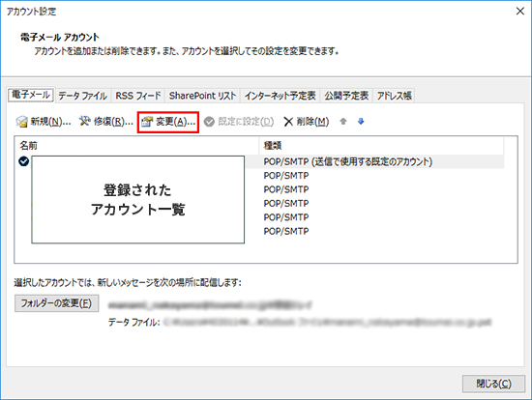Click the 修復(R) repair tools icon
532x400 pixels.
coord(84,121)
